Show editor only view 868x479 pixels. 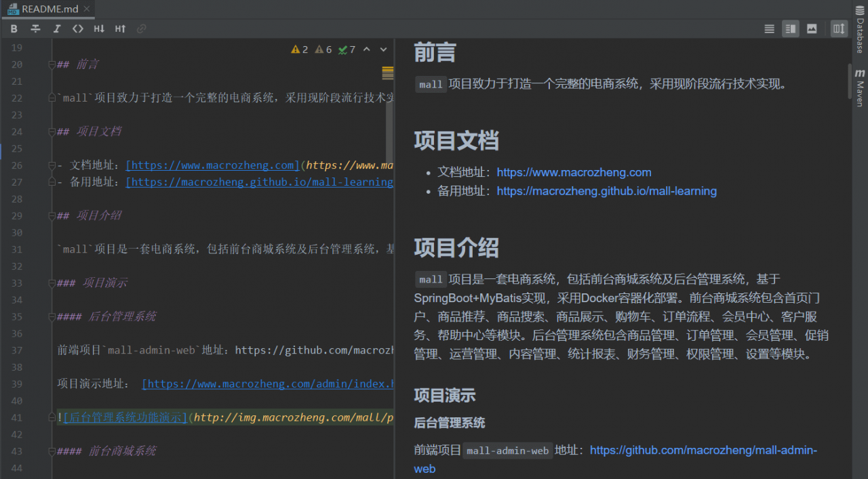tap(769, 28)
